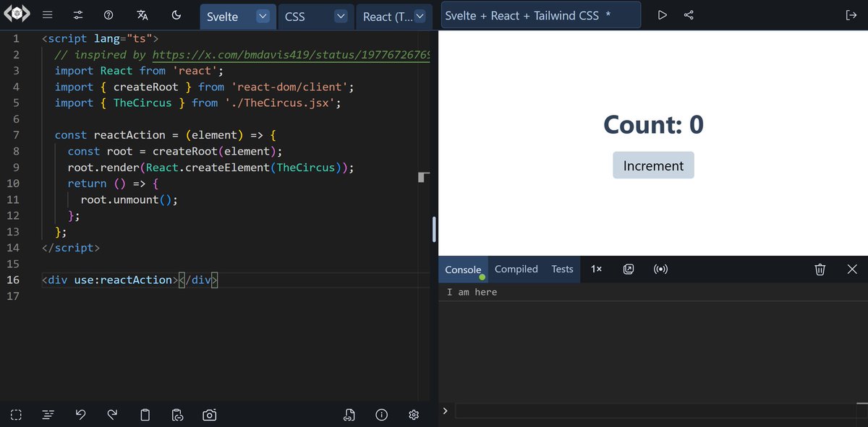868x427 pixels.
Task: Open editor settings gear icon
Action: 414,415
